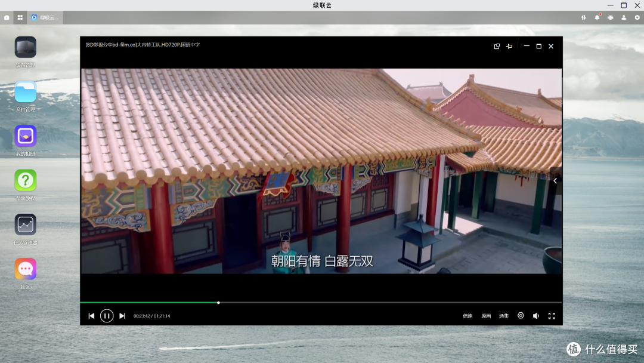The height and width of the screenshot is (363, 644).
Task: Mute the volume speaker icon
Action: pos(536,316)
